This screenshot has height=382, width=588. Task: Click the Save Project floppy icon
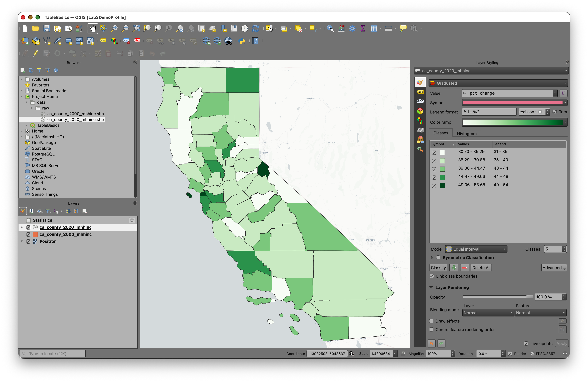46,28
